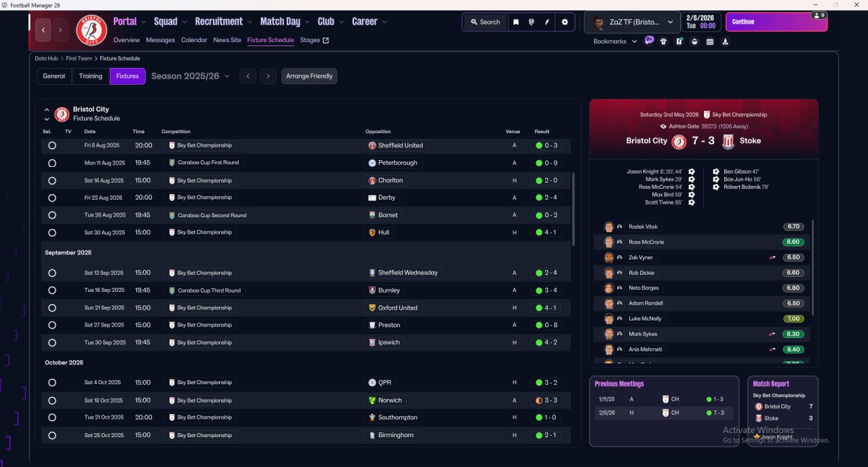Switch to the Training tab
The image size is (868, 467).
(x=91, y=76)
